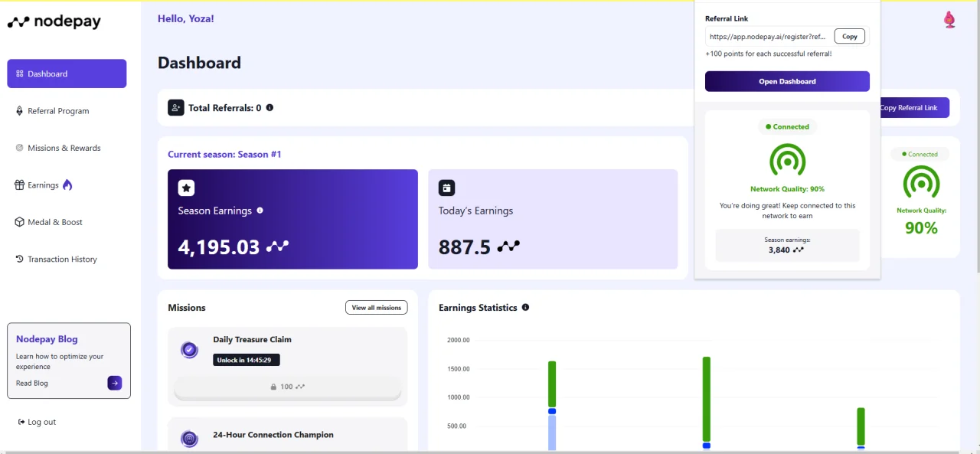The width and height of the screenshot is (980, 454).
Task: Click the Today's Earnings value 887.5
Action: (465, 247)
